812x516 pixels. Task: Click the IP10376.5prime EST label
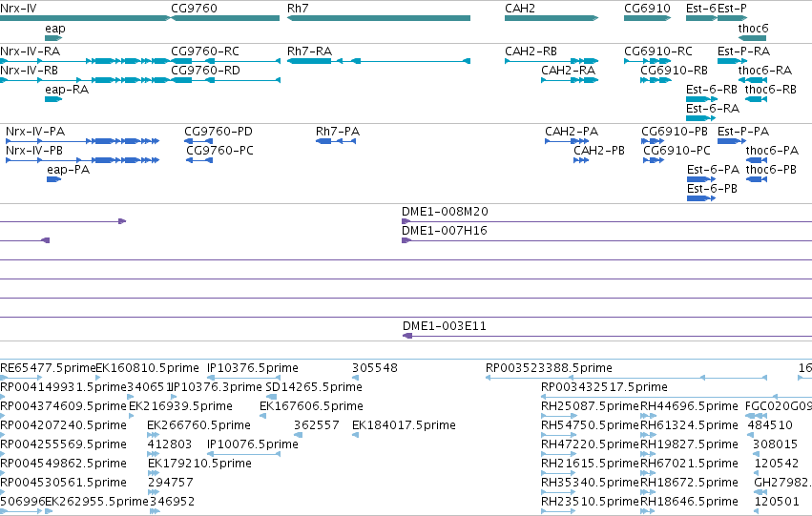[253, 368]
